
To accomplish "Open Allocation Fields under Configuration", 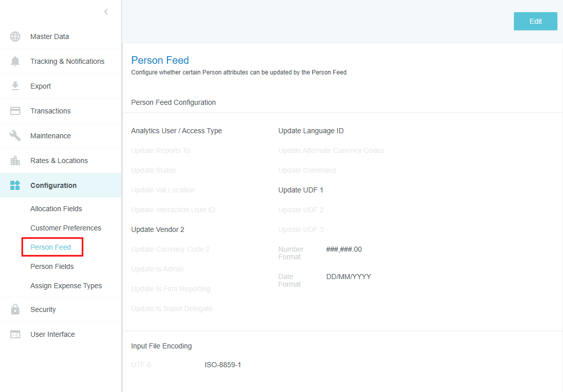I will click(56, 209).
